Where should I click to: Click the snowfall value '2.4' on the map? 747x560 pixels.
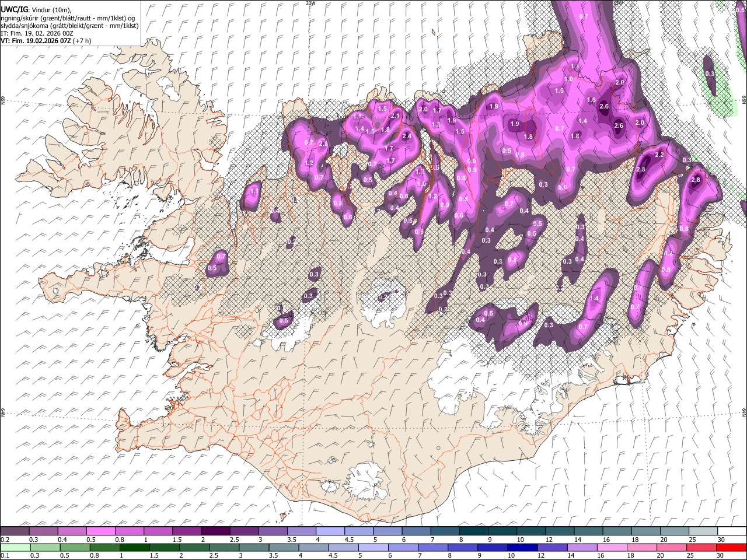pos(407,136)
